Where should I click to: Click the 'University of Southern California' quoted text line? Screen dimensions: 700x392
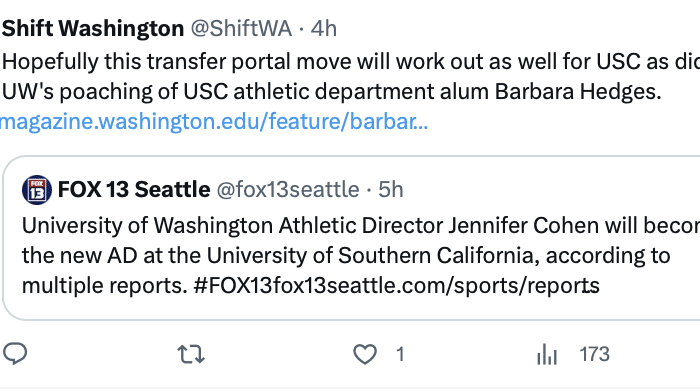point(346,256)
